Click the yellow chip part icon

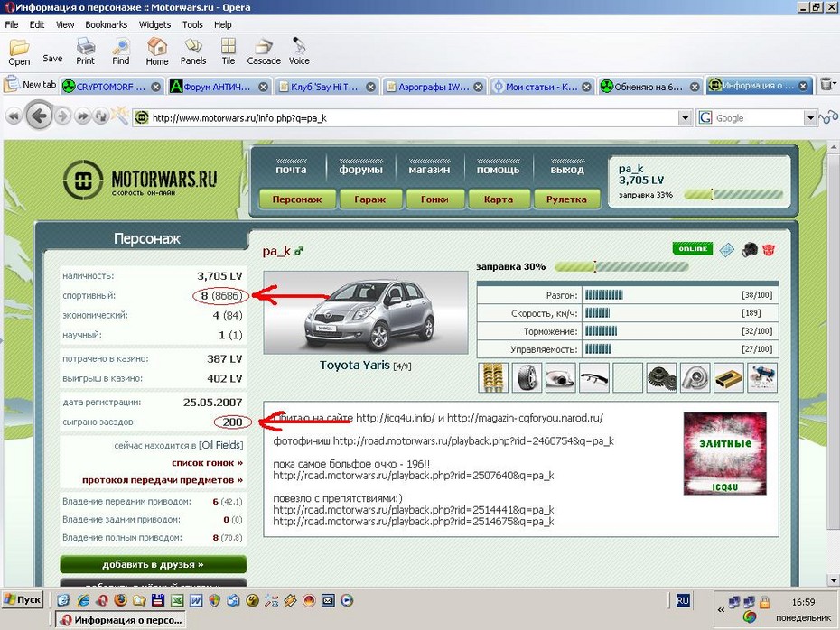point(729,377)
